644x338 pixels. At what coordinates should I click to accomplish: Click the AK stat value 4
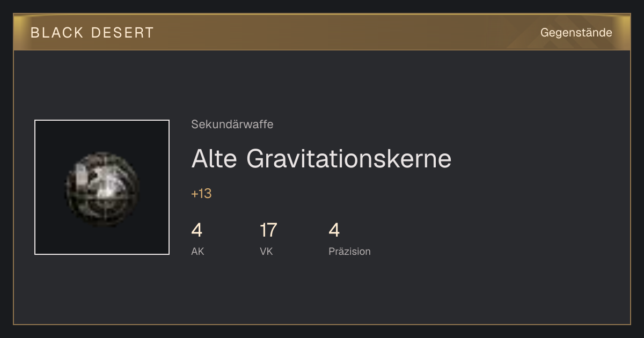(x=196, y=230)
